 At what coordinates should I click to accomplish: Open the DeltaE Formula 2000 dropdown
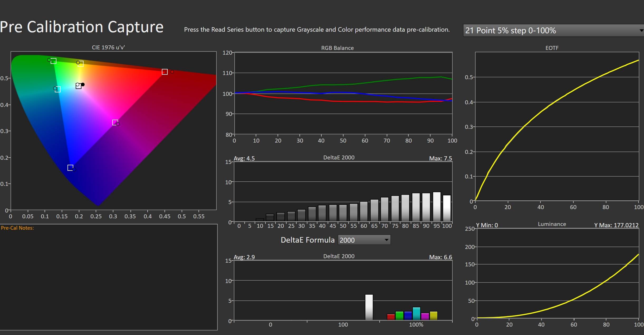(364, 240)
